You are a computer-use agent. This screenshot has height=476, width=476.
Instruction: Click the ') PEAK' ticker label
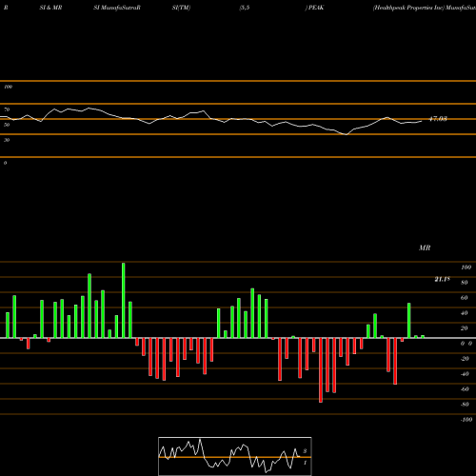314,8
